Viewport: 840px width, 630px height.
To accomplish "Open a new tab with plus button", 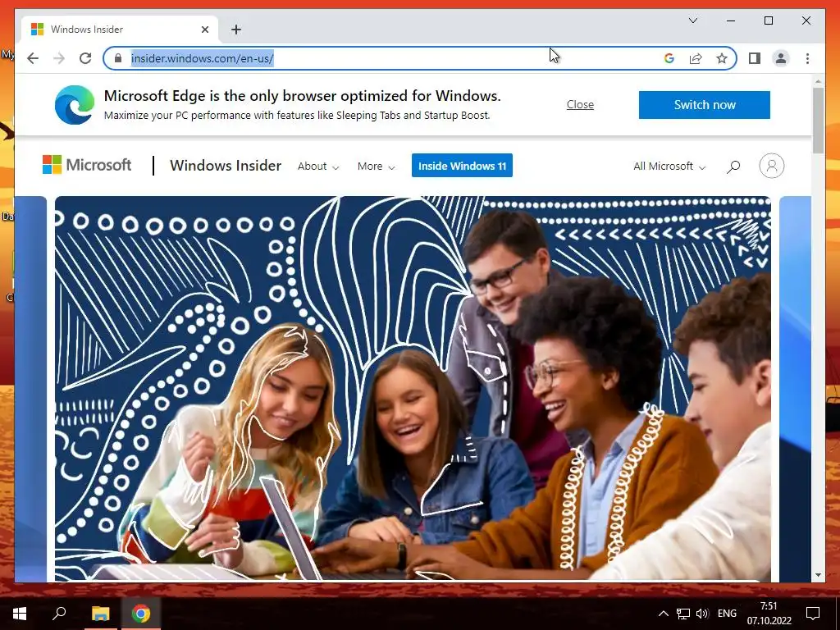I will 236,30.
